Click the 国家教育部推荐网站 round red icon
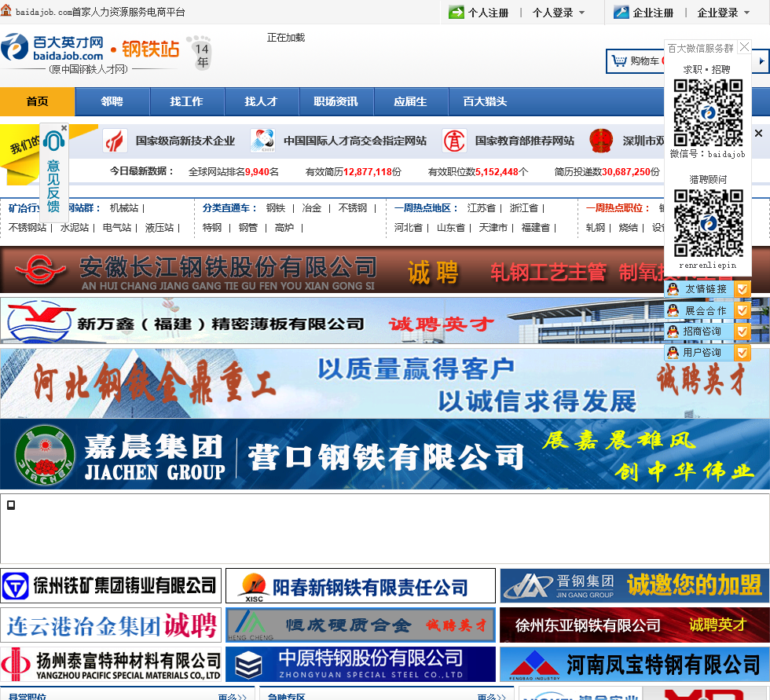This screenshot has width=770, height=700. pos(454,141)
